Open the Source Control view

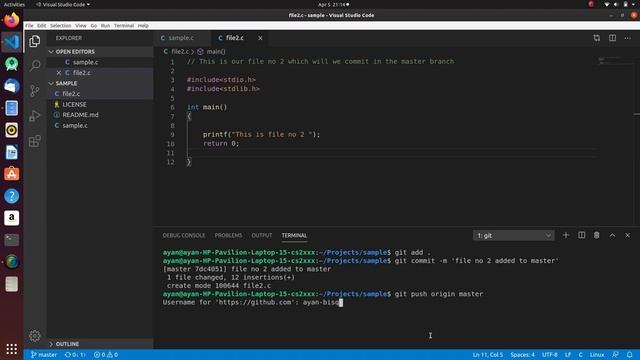pos(35,91)
